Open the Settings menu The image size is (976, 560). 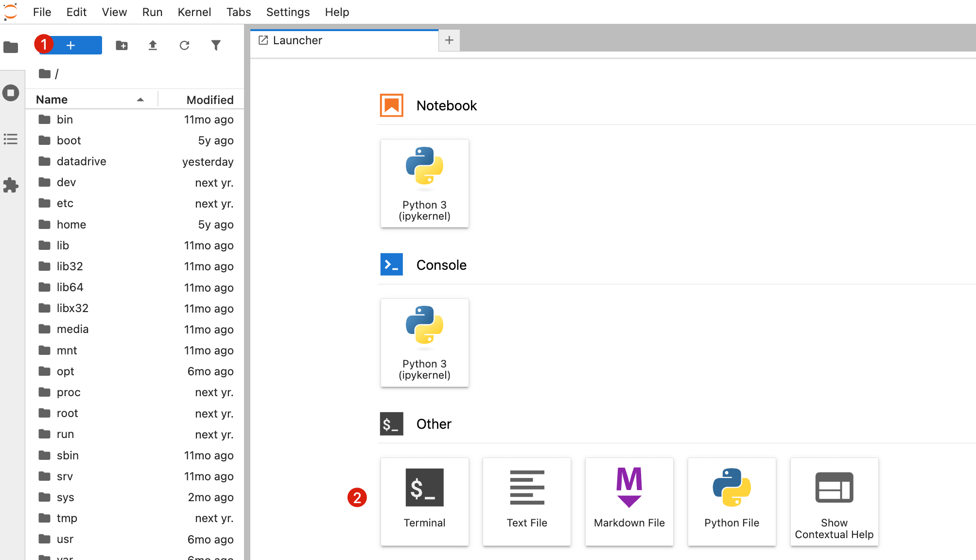click(288, 12)
